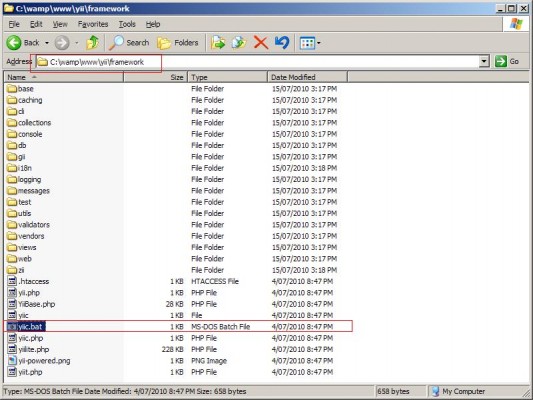The image size is (533, 400).
Task: Click the green Go button
Action: [507, 62]
